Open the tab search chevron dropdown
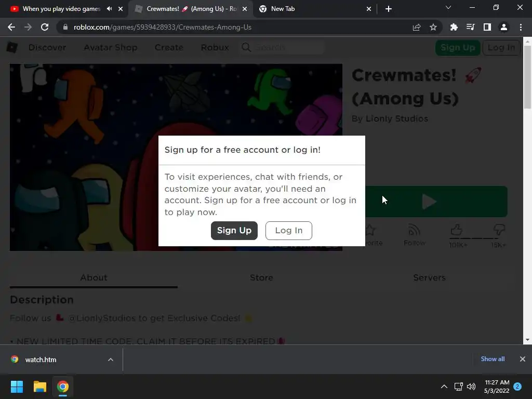This screenshot has height=399, width=532. point(448,7)
